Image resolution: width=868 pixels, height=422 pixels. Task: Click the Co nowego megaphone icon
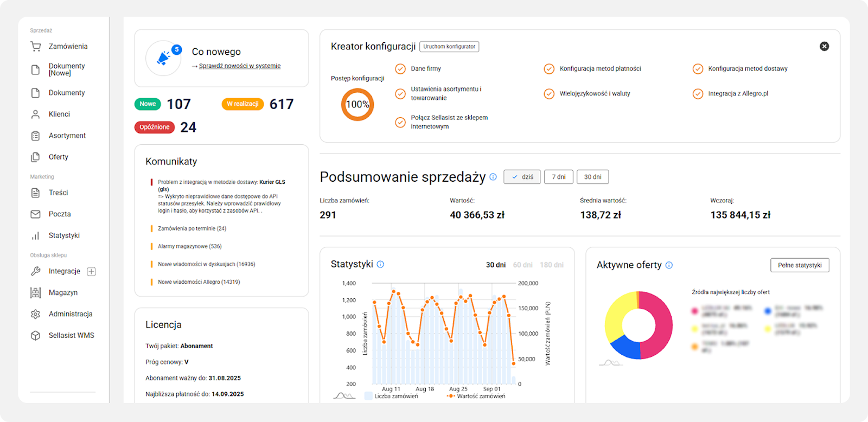pos(163,58)
